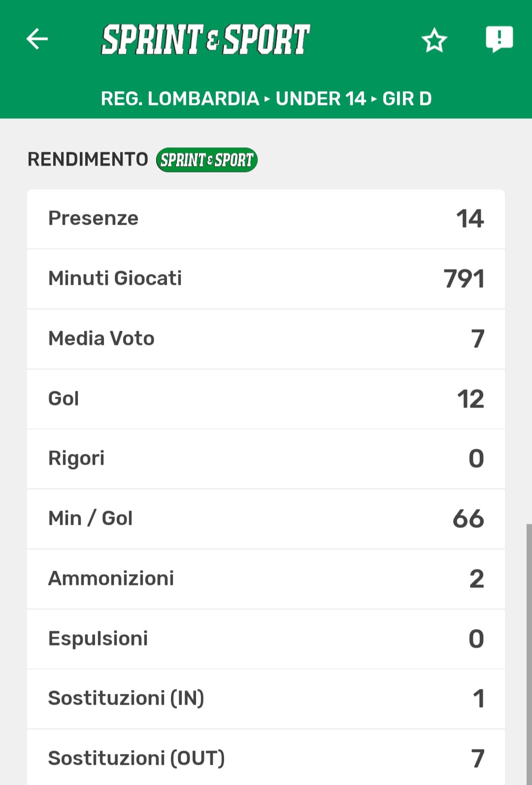Tap the Sostituzioni (OUT) row
The height and width of the screenshot is (785, 532).
point(266,758)
